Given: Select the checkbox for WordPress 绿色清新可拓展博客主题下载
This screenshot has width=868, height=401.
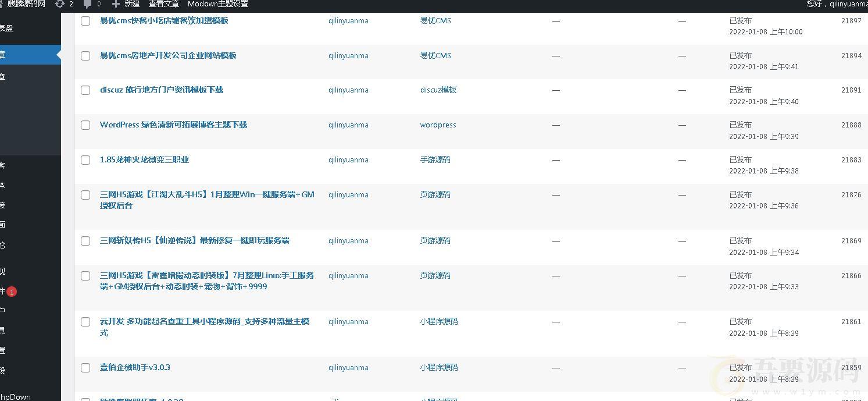Looking at the screenshot, I should click(x=85, y=125).
